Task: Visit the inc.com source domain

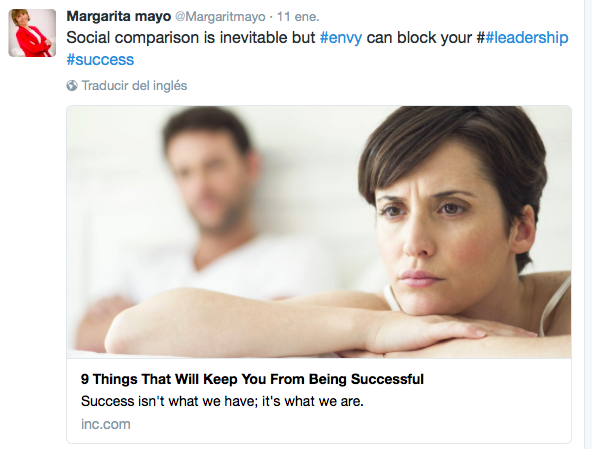Action: (x=106, y=424)
